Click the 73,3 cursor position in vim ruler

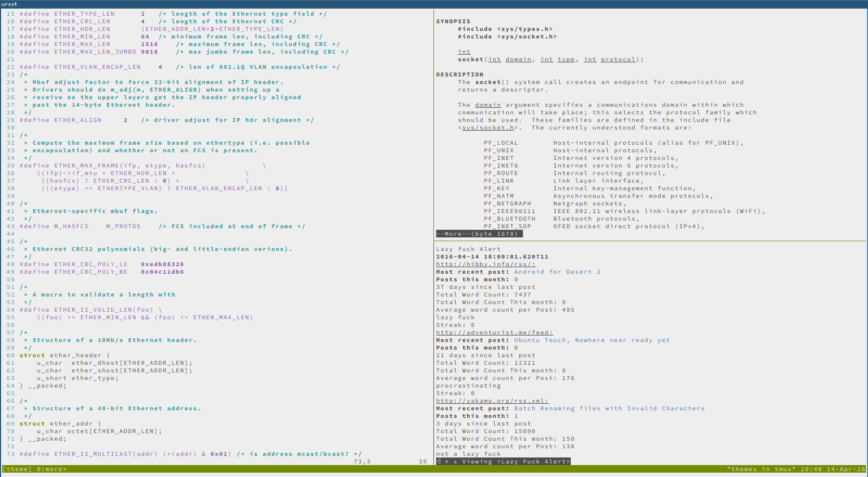[362, 462]
